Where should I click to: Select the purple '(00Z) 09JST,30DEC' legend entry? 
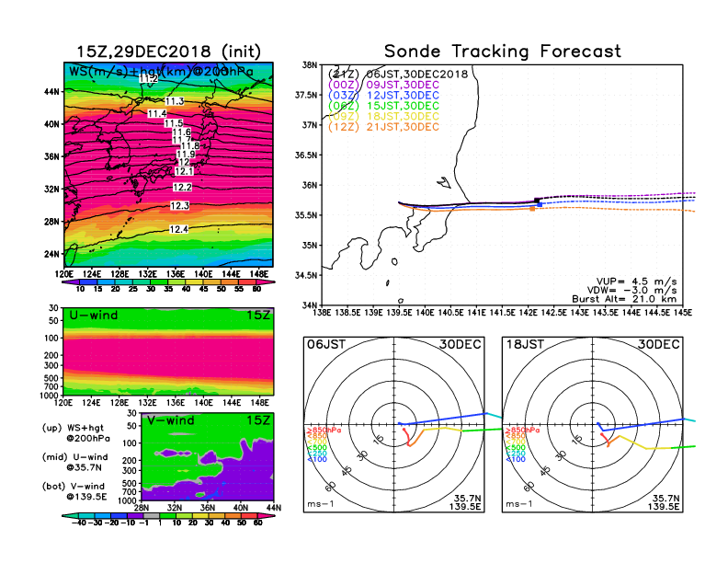coord(383,85)
